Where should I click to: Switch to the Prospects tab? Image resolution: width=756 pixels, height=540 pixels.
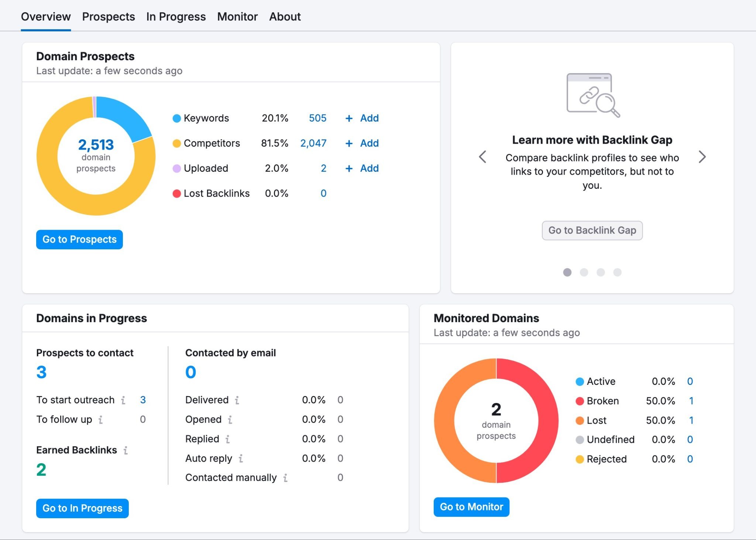[109, 16]
